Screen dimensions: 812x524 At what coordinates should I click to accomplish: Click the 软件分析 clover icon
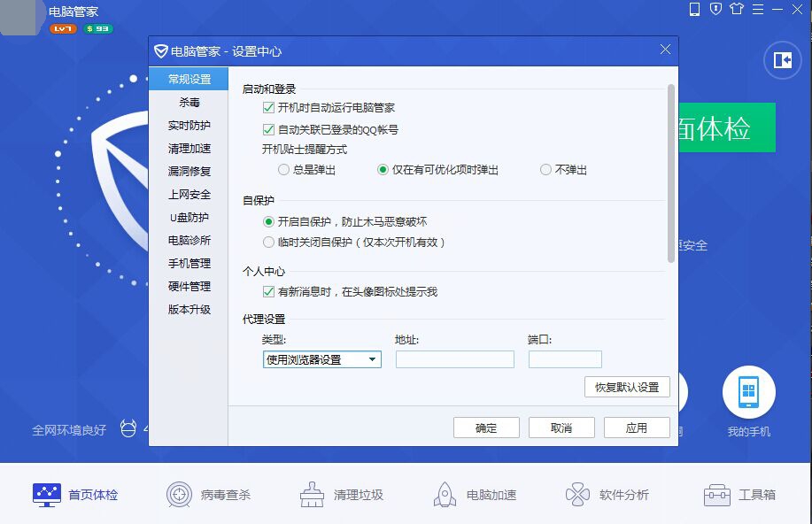578,495
